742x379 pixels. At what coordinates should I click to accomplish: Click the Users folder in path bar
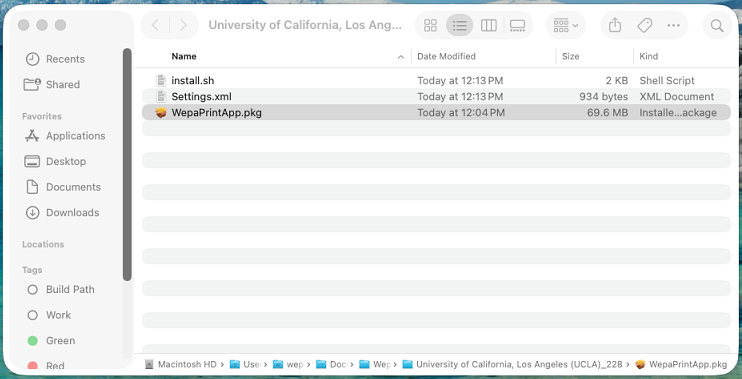coord(246,364)
